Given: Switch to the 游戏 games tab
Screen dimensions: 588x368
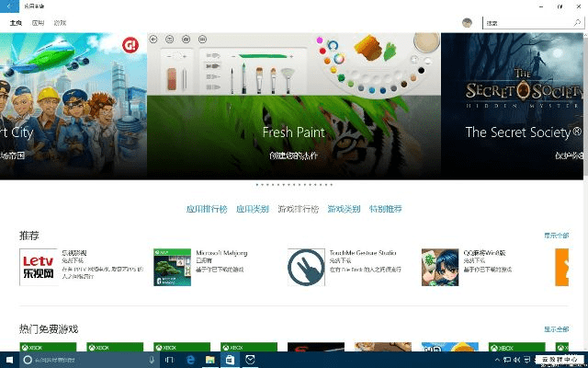Looking at the screenshot, I should [x=59, y=22].
